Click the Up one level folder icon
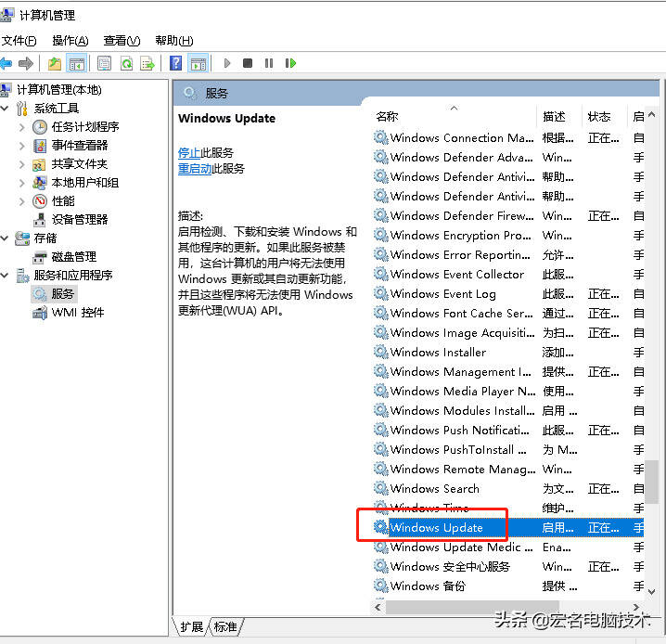 (x=55, y=64)
